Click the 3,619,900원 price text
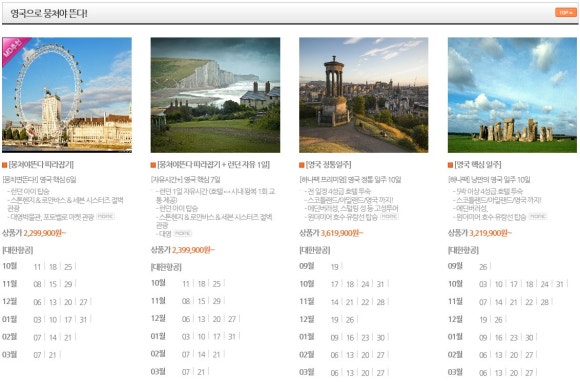The width and height of the screenshot is (580, 382). [342, 233]
